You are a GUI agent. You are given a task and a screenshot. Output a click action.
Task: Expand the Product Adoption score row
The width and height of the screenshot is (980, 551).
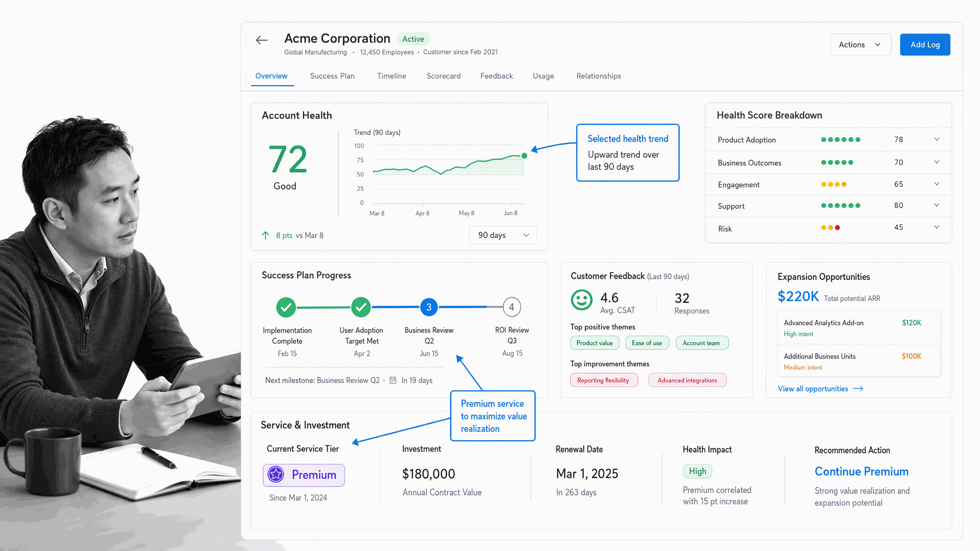click(x=936, y=139)
